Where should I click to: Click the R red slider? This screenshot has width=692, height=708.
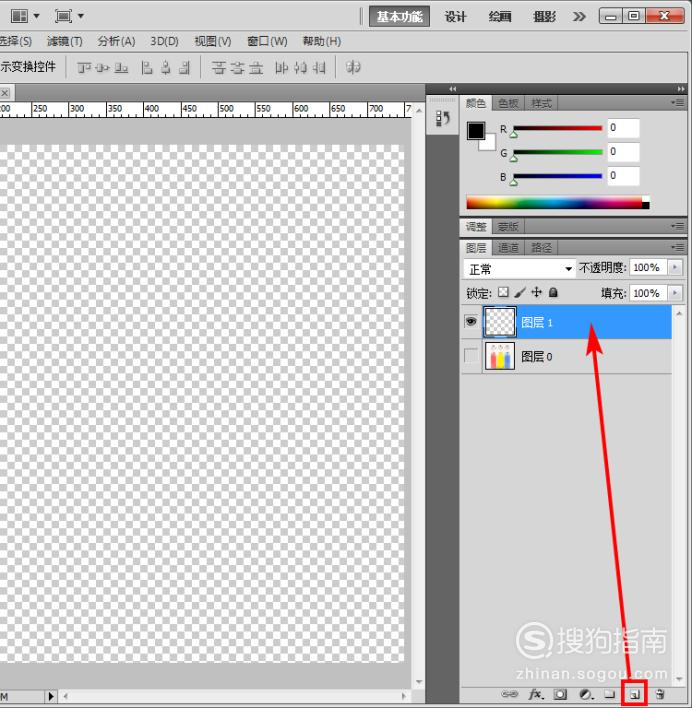[x=557, y=129]
